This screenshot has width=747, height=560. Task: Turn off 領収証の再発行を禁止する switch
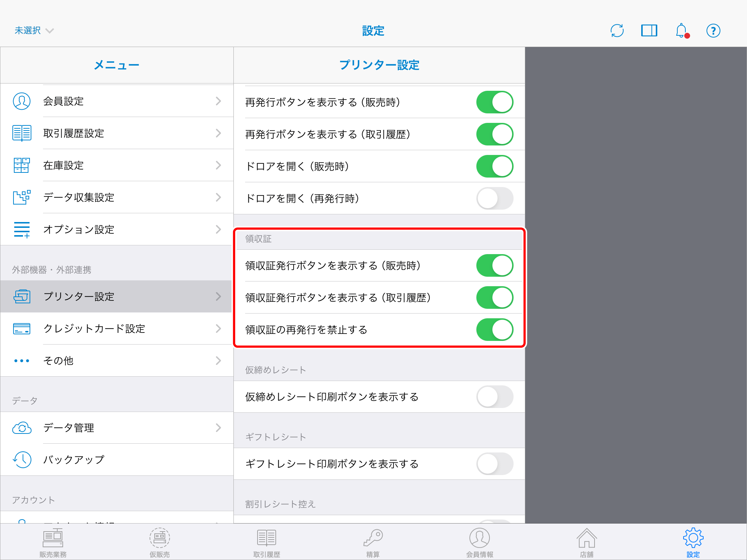[495, 330]
